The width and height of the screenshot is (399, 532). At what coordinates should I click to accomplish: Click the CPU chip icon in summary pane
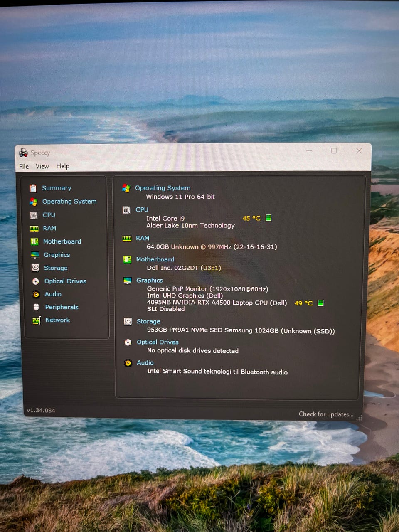click(126, 210)
